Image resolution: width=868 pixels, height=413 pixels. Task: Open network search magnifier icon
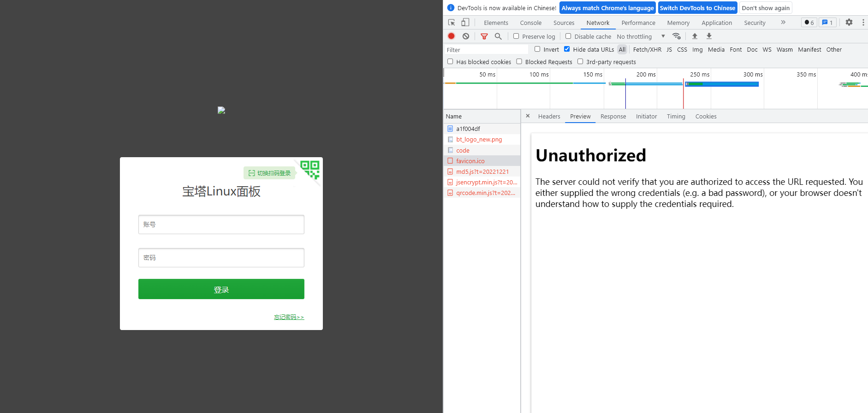pyautogui.click(x=498, y=36)
